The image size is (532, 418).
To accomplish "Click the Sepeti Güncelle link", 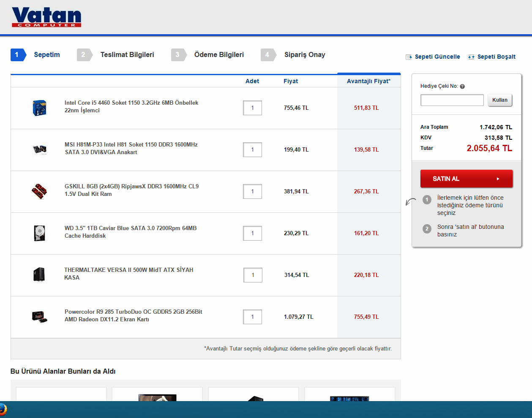I will (x=437, y=57).
